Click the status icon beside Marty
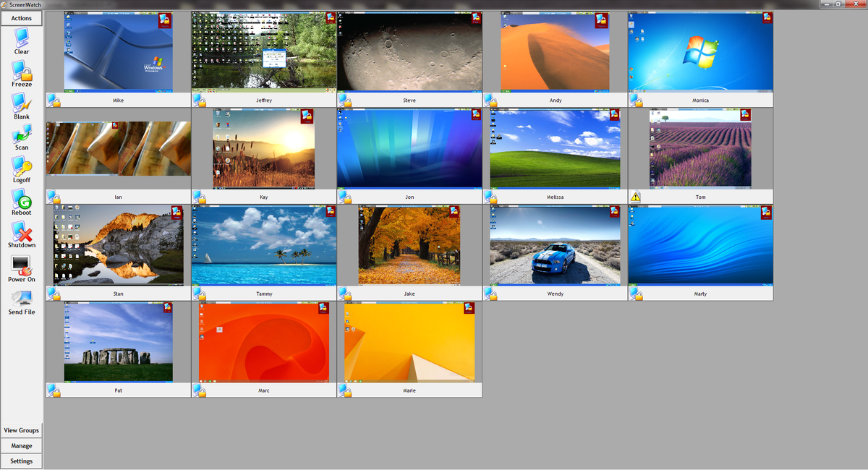This screenshot has width=868, height=470. [x=636, y=294]
